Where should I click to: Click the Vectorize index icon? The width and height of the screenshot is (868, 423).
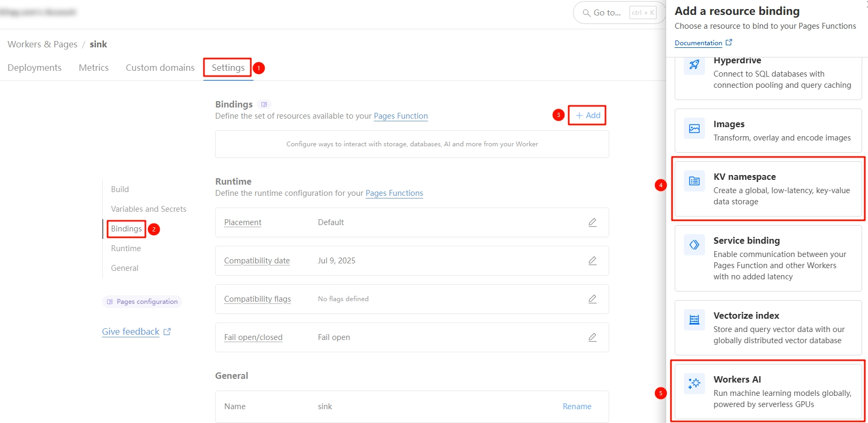694,320
